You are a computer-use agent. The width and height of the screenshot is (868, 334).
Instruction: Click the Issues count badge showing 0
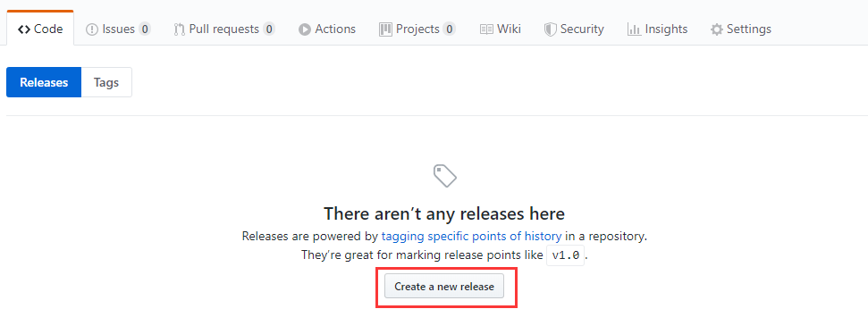coord(145,29)
